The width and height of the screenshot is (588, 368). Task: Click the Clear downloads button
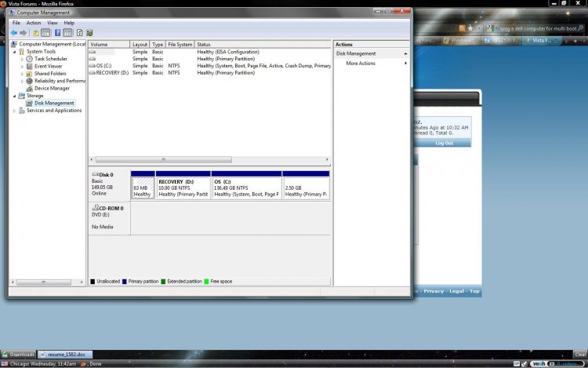580,355
